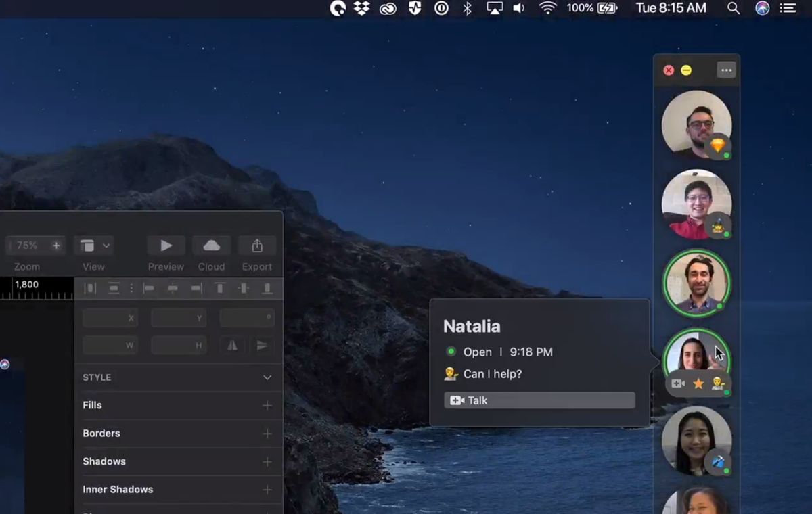
Task: Start a video call from Natalia's avatar
Action: click(x=678, y=383)
